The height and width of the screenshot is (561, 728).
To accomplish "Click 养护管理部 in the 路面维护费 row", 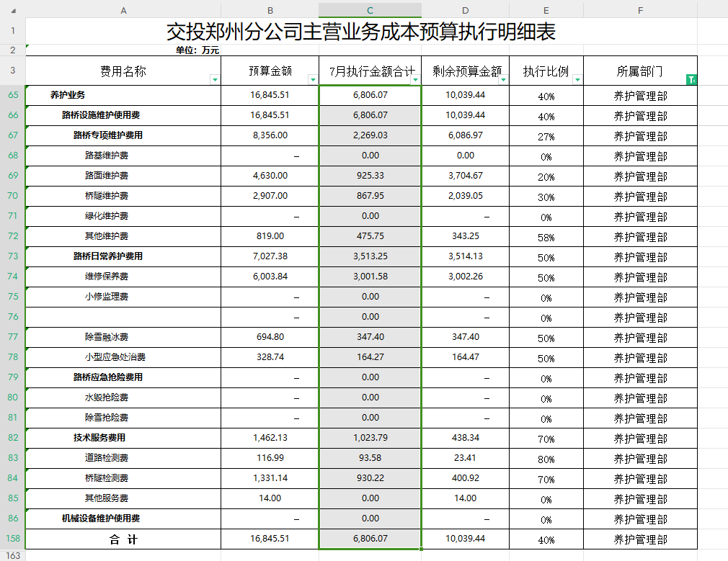I will [640, 176].
